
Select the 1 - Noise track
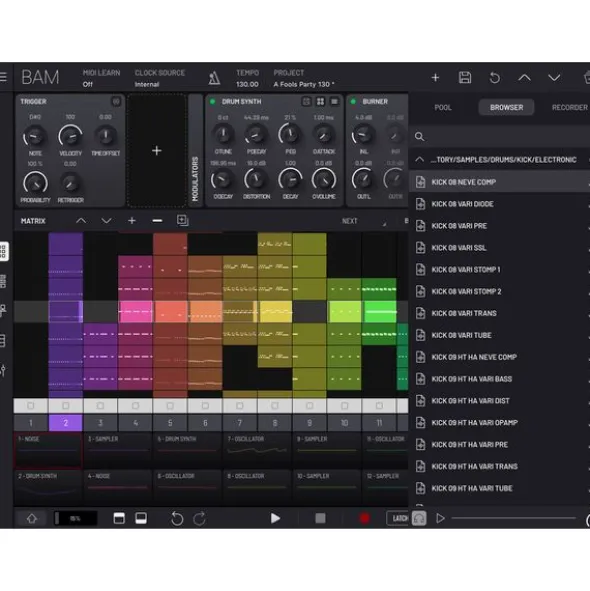[48, 450]
